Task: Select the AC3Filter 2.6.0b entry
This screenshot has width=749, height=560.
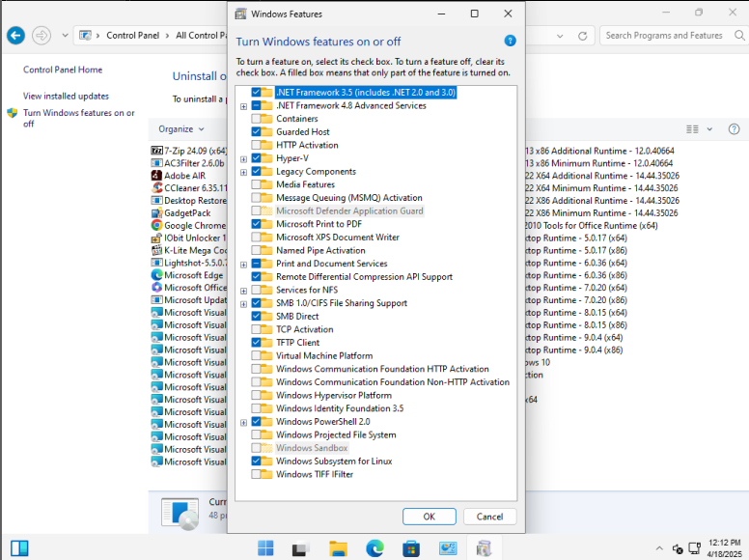Action: [187, 163]
